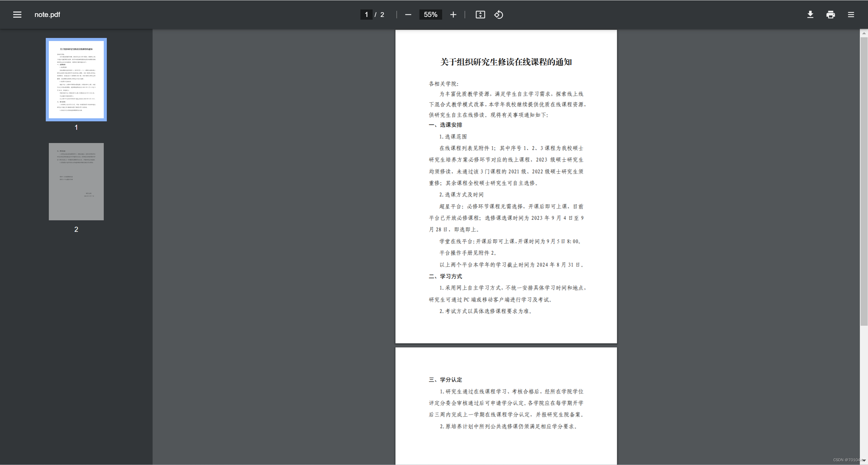
Task: Click the thumbnail label number 2
Action: click(76, 229)
